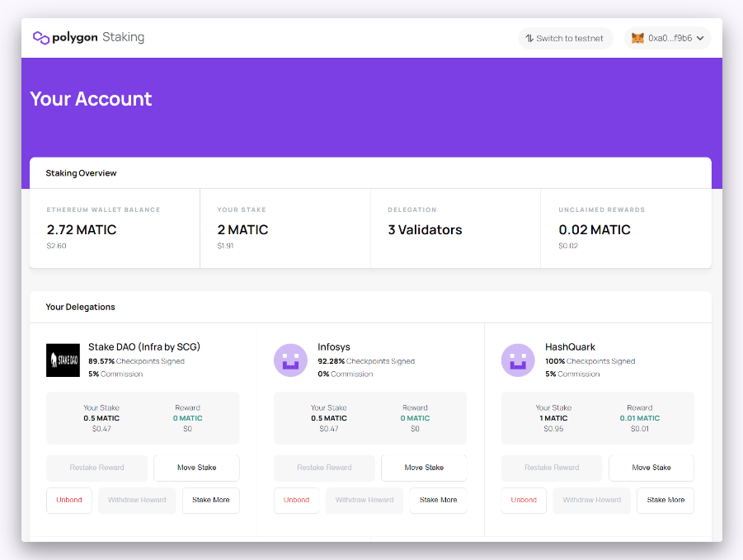
Task: Open the Infosys validator avatar
Action: (x=290, y=360)
